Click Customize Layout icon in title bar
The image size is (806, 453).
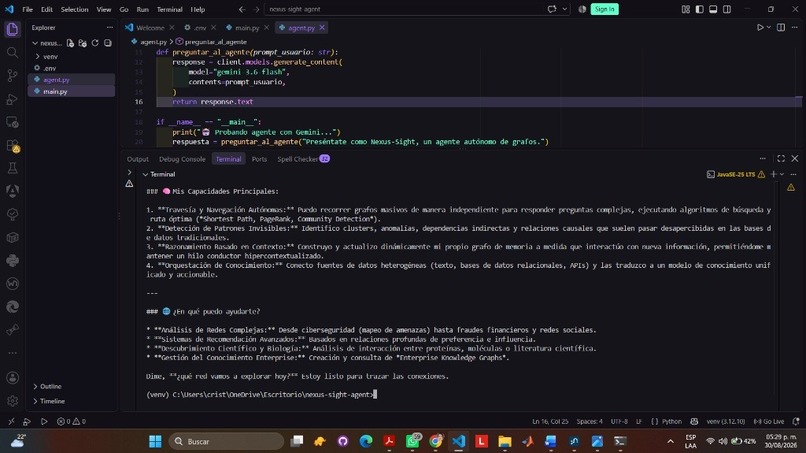[x=686, y=9]
